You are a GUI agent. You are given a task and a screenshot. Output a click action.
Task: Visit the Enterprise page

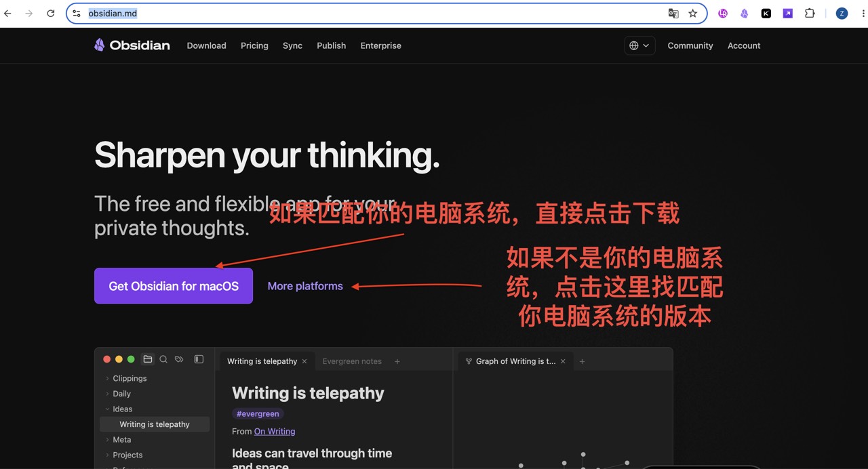coord(381,45)
